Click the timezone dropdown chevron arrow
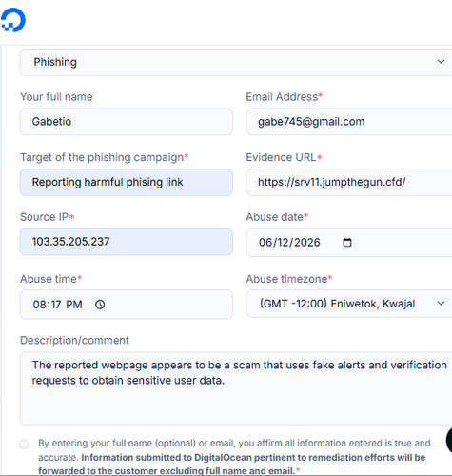This screenshot has height=476, width=452. (x=441, y=304)
